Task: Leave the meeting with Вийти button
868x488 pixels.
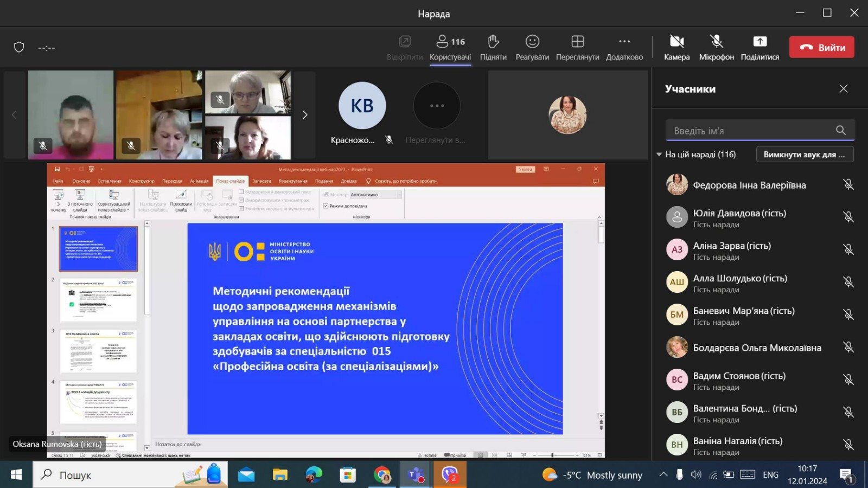Action: click(x=821, y=47)
